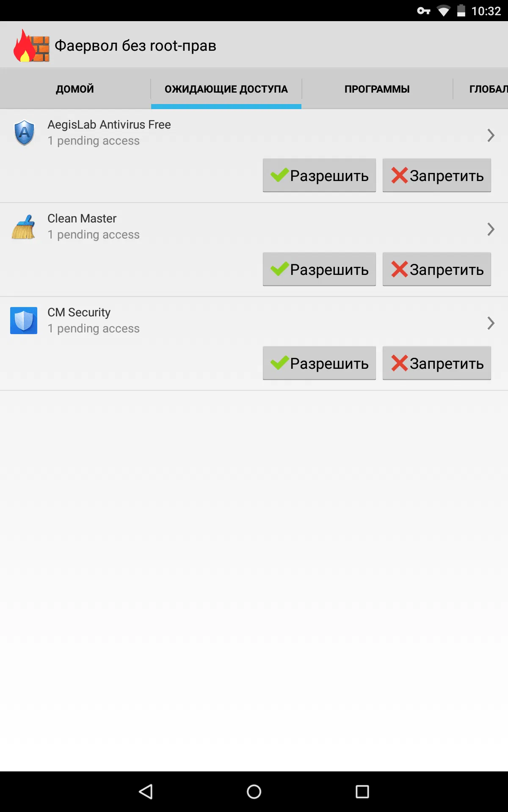
Task: Expand AegisLab Antivirus details chevron
Action: pyautogui.click(x=491, y=135)
